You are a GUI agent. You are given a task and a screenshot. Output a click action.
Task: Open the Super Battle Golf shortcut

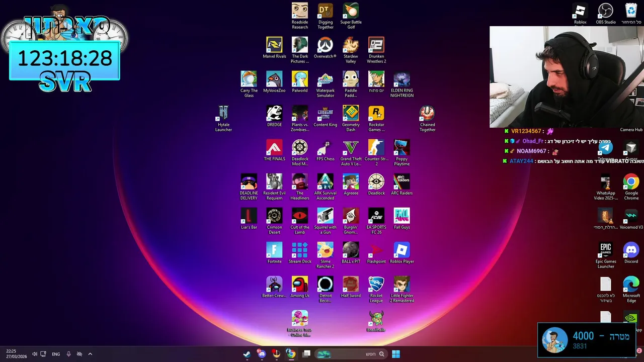click(x=351, y=16)
